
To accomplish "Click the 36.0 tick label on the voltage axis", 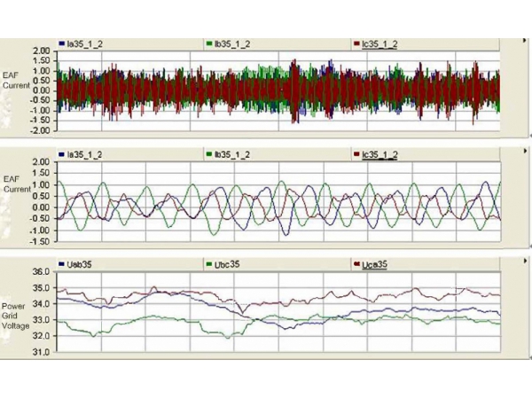I will (x=41, y=273).
